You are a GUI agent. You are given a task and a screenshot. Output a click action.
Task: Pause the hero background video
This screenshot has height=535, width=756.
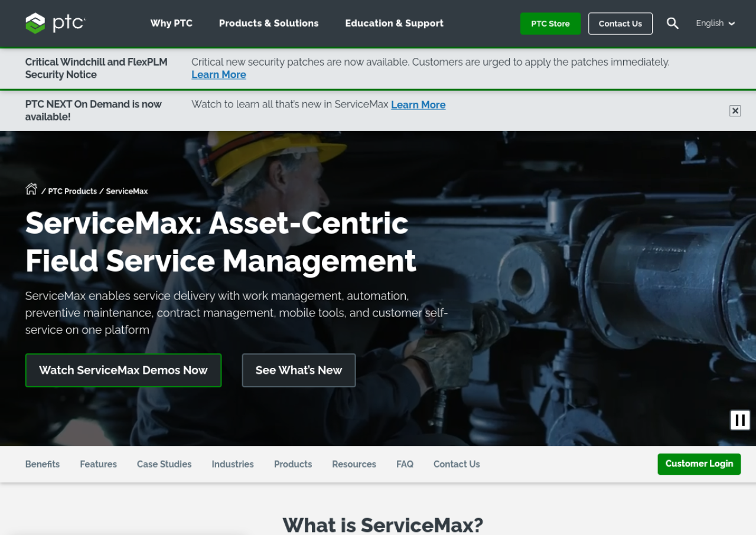coord(740,420)
